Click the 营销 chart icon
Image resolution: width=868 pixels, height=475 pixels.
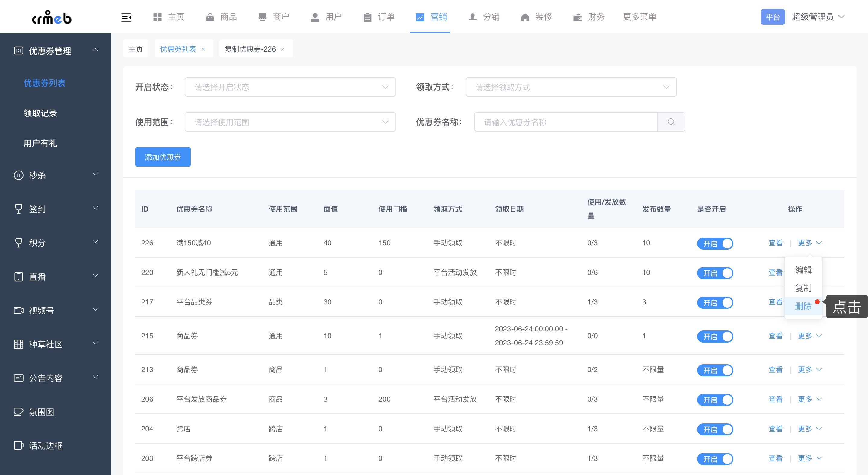(x=420, y=17)
